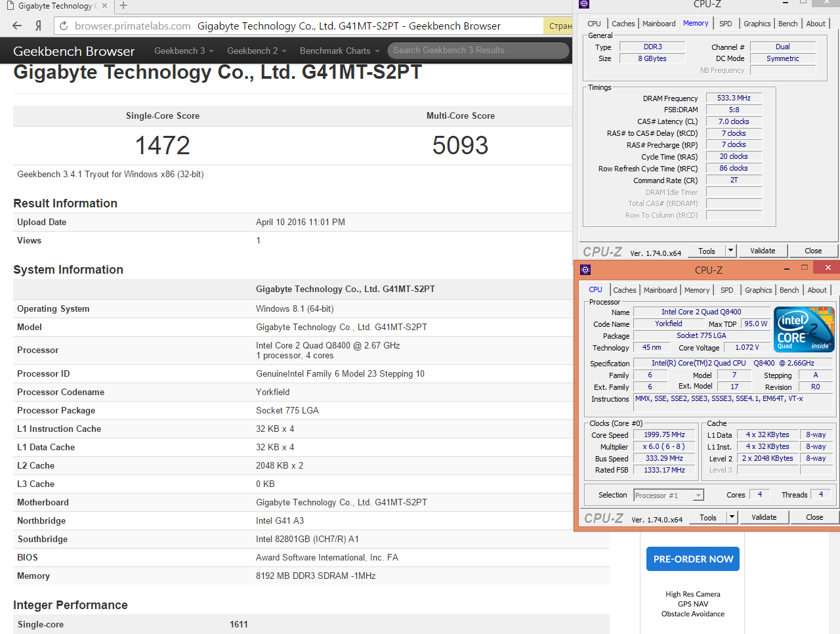The image size is (840, 634).
Task: Click DRAM Frequency value 533.3 MHz
Action: point(734,98)
